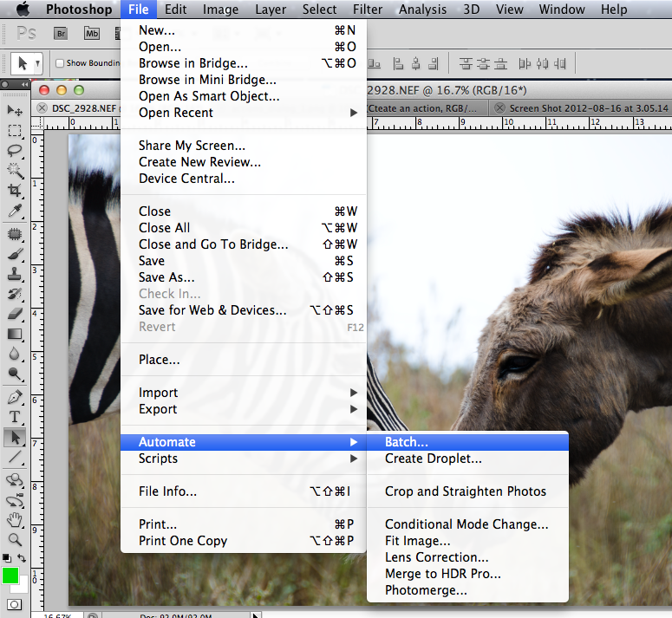
Task: Open the green foreground color swatch
Action: click(x=10, y=576)
